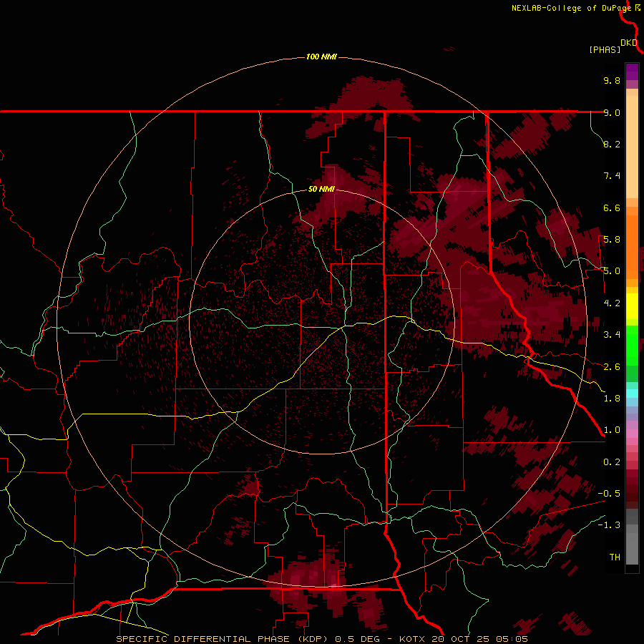Click the SPECIFIC DIFFERENTIAL PHASE (KDP) caption

point(222,639)
